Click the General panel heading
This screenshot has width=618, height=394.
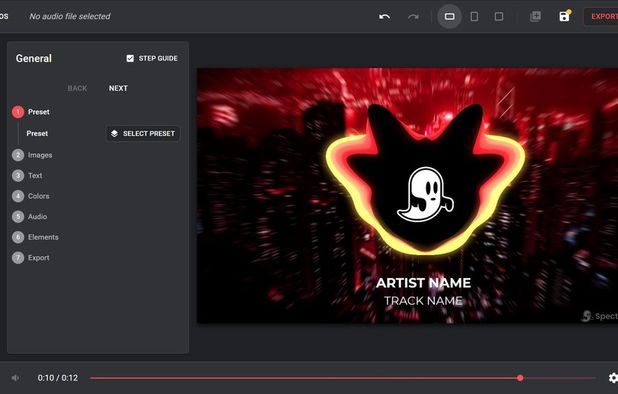click(x=34, y=58)
